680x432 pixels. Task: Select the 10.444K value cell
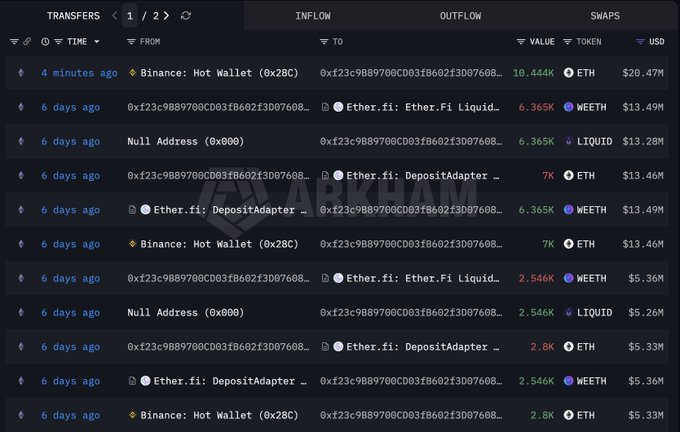pyautogui.click(x=533, y=73)
